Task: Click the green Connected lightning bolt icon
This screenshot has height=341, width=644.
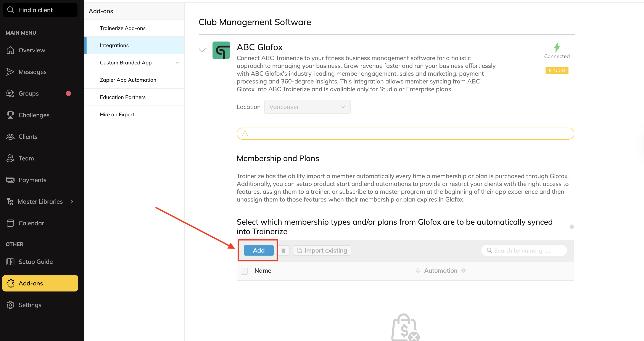Action: pyautogui.click(x=557, y=47)
